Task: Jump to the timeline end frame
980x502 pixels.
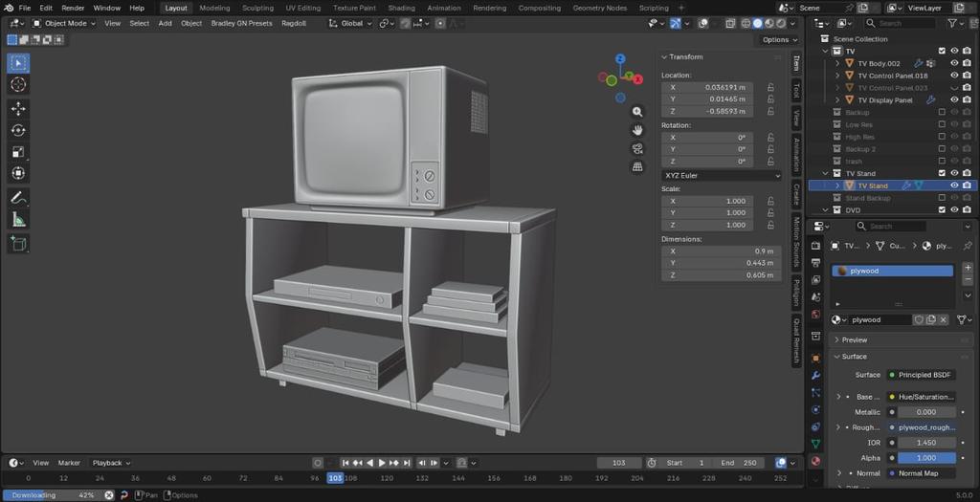Action: pos(407,463)
